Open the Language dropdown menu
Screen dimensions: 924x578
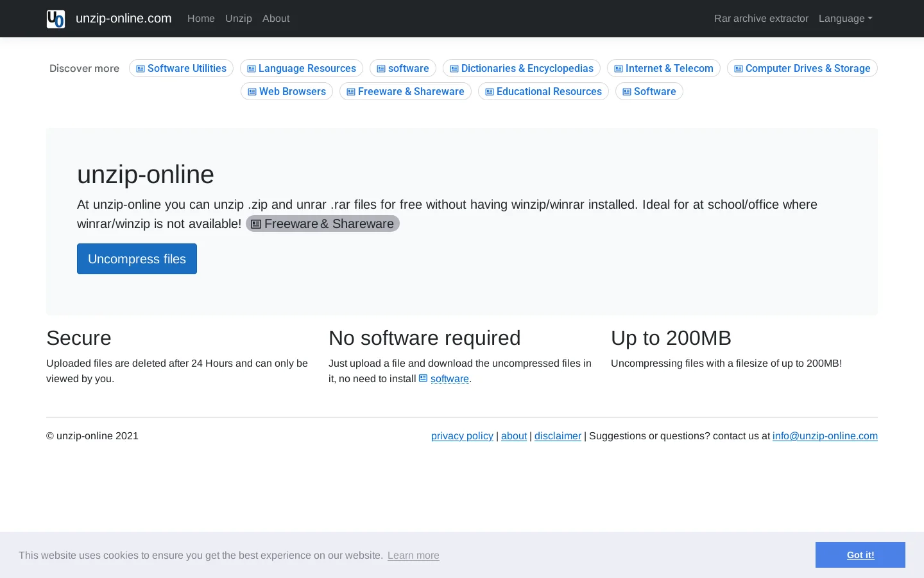(846, 19)
